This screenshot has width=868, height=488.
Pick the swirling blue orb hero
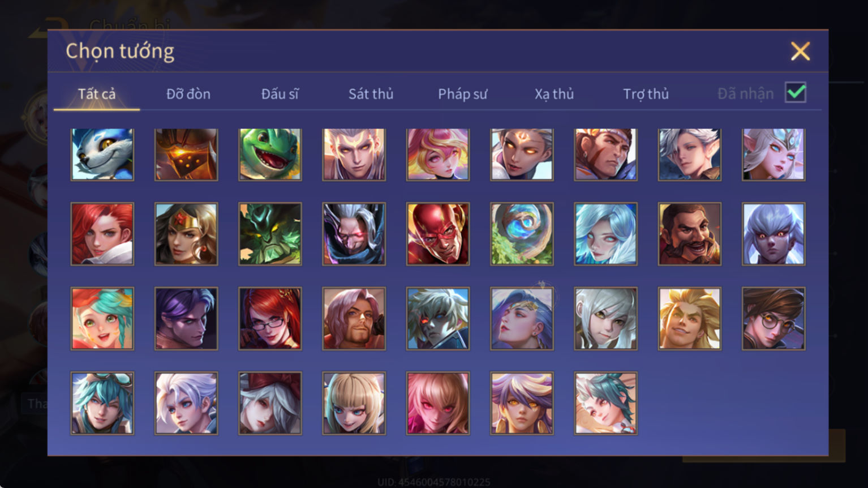pos(522,234)
